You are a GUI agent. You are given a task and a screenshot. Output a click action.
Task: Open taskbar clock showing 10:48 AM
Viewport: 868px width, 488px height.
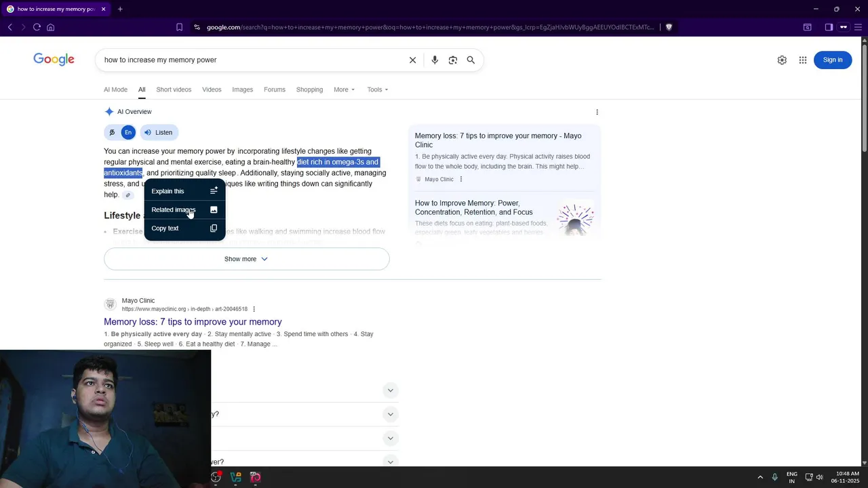(x=846, y=477)
